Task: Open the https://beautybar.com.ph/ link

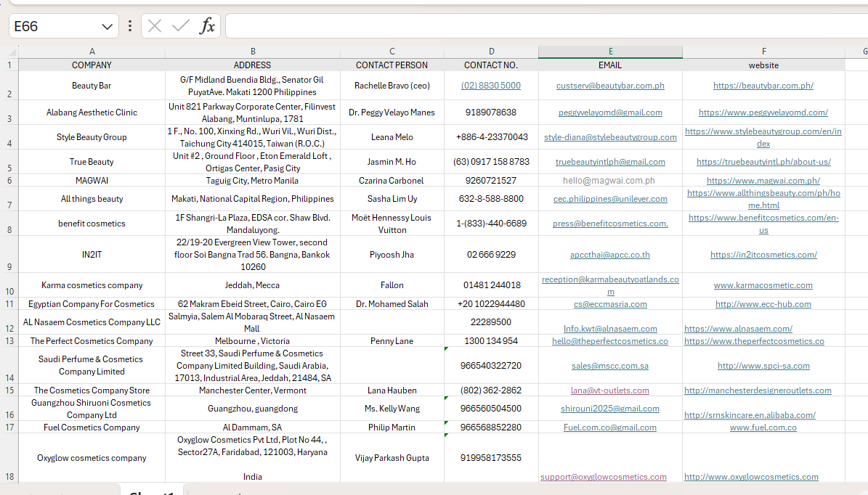Action: point(763,86)
